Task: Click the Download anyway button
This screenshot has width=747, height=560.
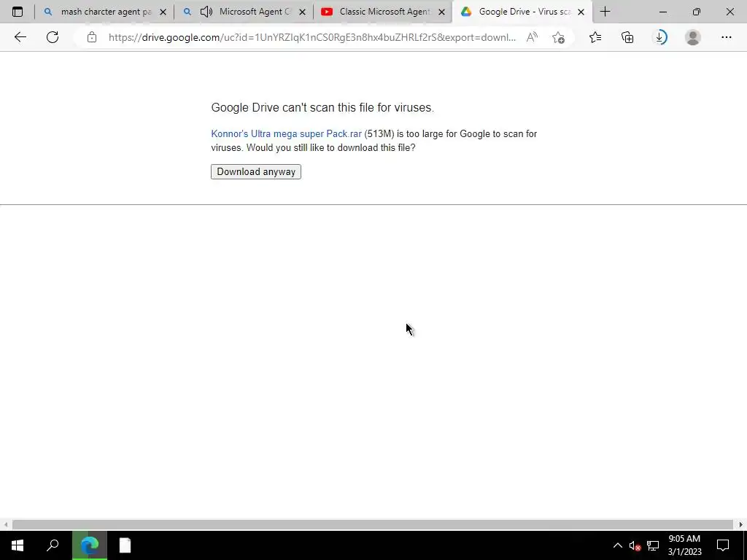Action: tap(256, 172)
